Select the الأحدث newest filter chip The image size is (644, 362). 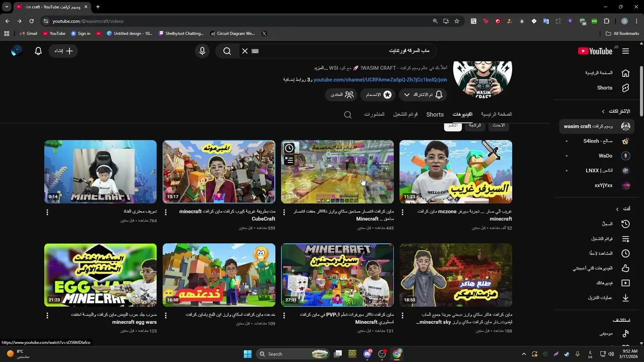[499, 126]
